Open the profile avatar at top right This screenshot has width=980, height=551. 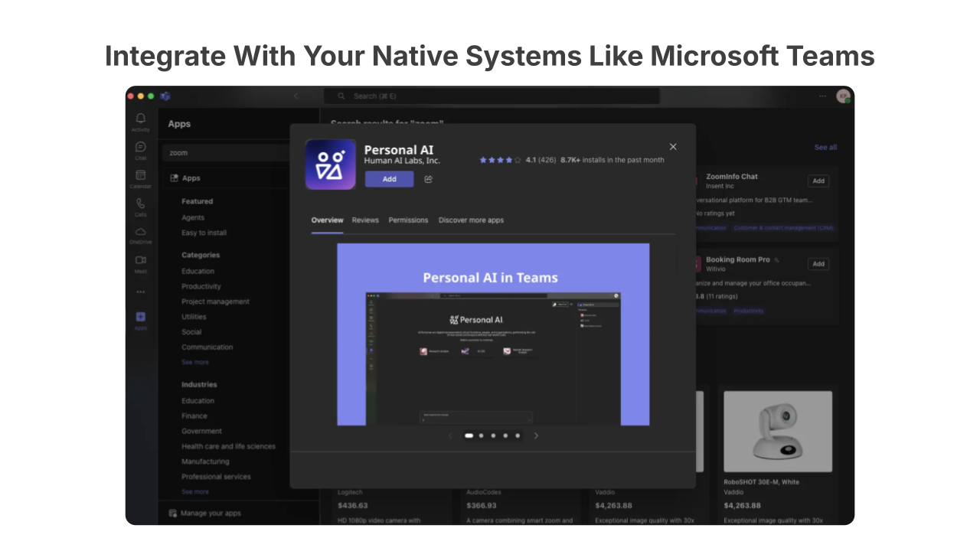click(x=843, y=96)
